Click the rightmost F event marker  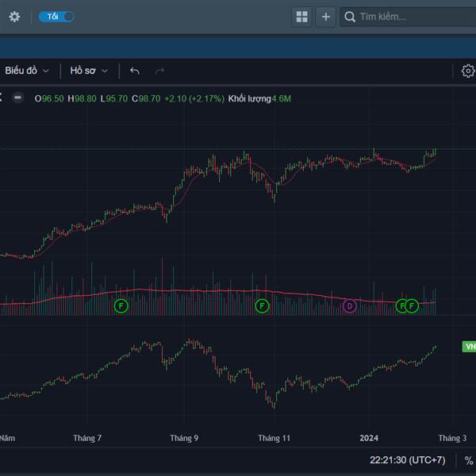point(412,306)
